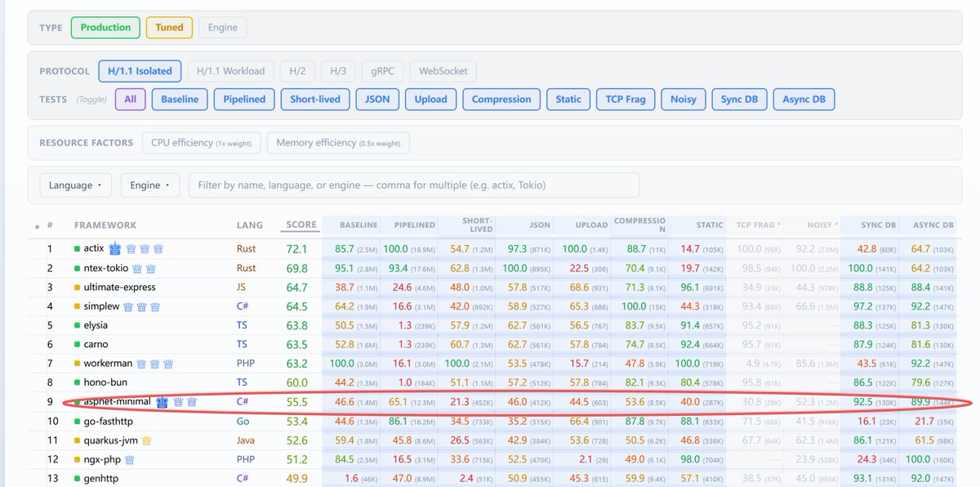Toggle the Compression test filter
The image size is (980, 487).
(501, 99)
